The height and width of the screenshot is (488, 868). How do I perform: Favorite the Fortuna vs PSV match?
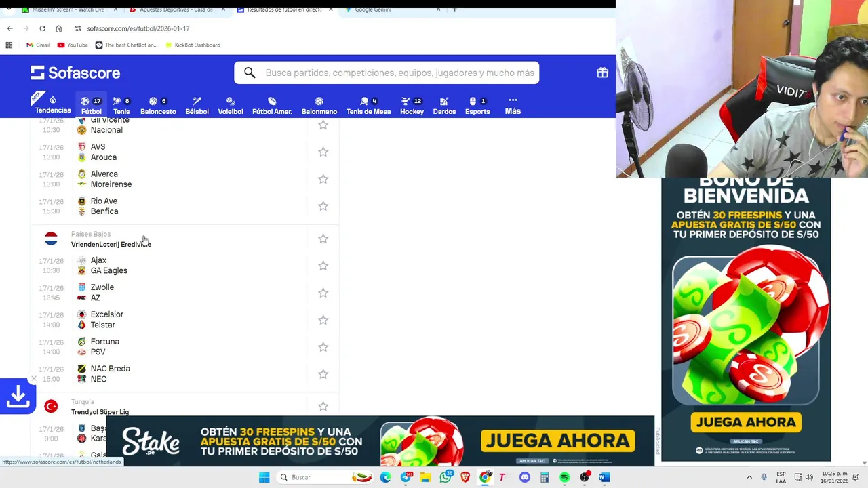[x=323, y=347]
